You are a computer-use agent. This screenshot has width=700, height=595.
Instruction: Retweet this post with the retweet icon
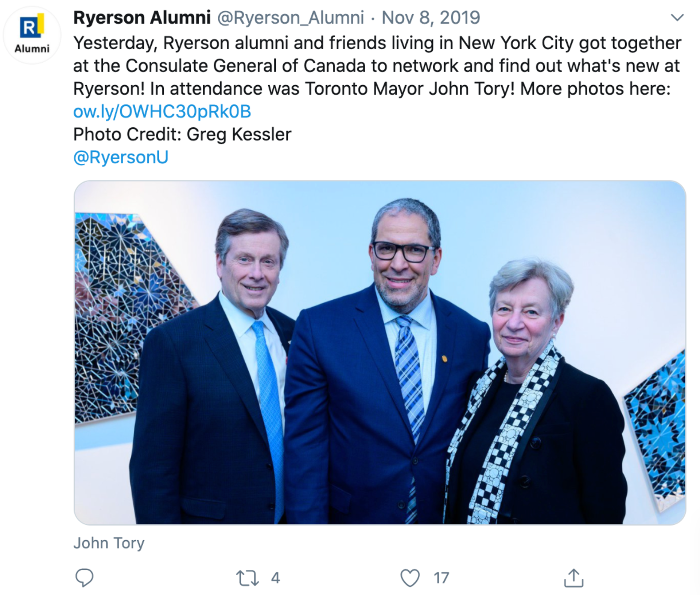pyautogui.click(x=248, y=578)
